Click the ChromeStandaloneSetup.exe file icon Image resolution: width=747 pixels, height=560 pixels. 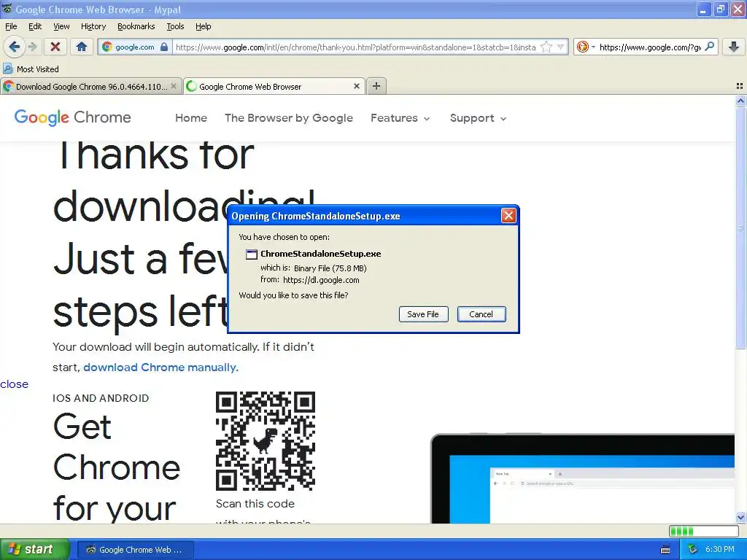click(x=251, y=254)
